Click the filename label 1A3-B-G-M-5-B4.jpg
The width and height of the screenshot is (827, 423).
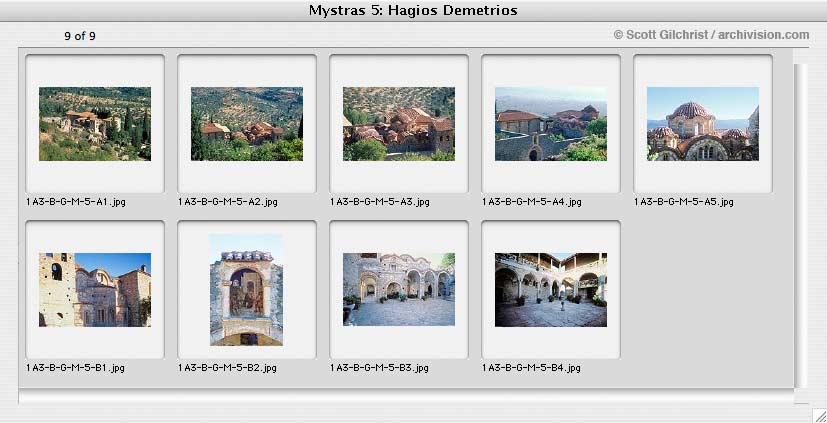(531, 368)
